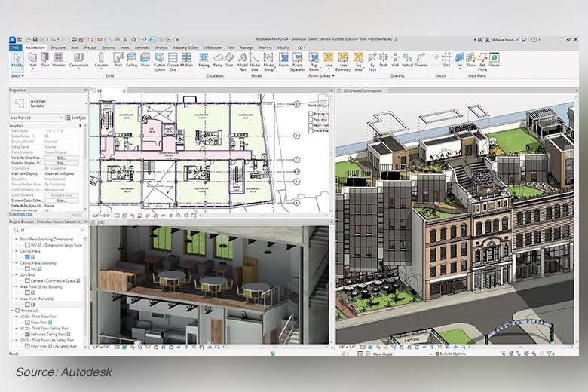Activate the Modify tool
Image resolution: width=588 pixels, height=392 pixels.
pos(17,60)
